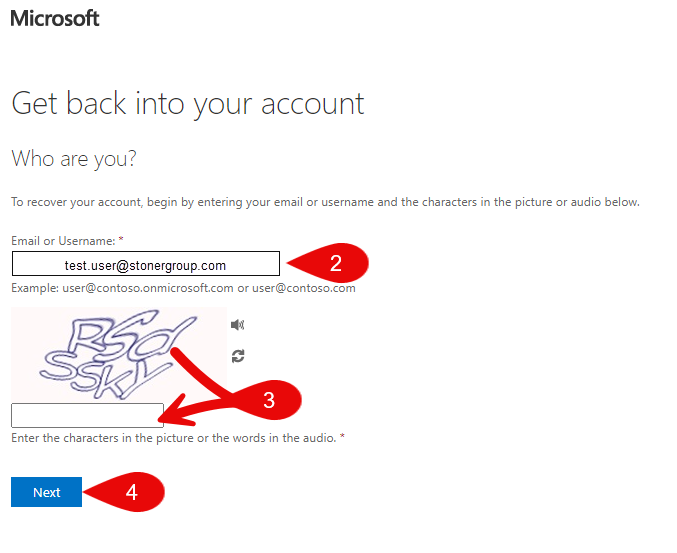Viewport: 677px width, 553px height.
Task: Click the user@contoso.com example text
Action: (x=304, y=288)
